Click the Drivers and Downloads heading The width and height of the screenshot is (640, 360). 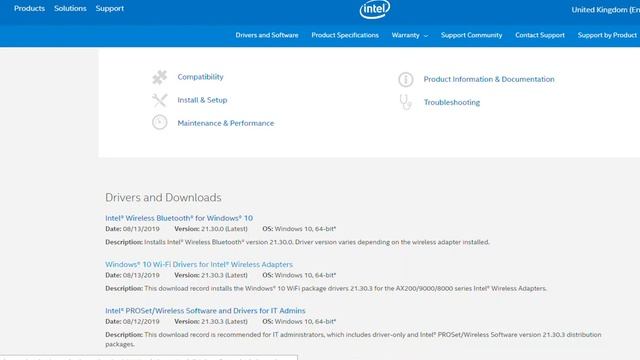click(163, 198)
